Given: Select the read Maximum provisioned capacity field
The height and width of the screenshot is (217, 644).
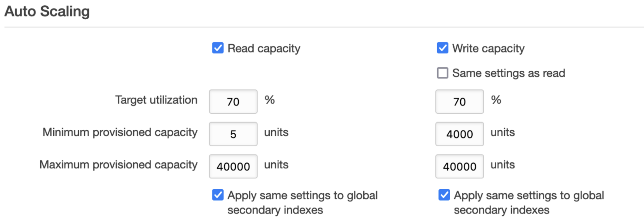Looking at the screenshot, I should pos(233,166).
